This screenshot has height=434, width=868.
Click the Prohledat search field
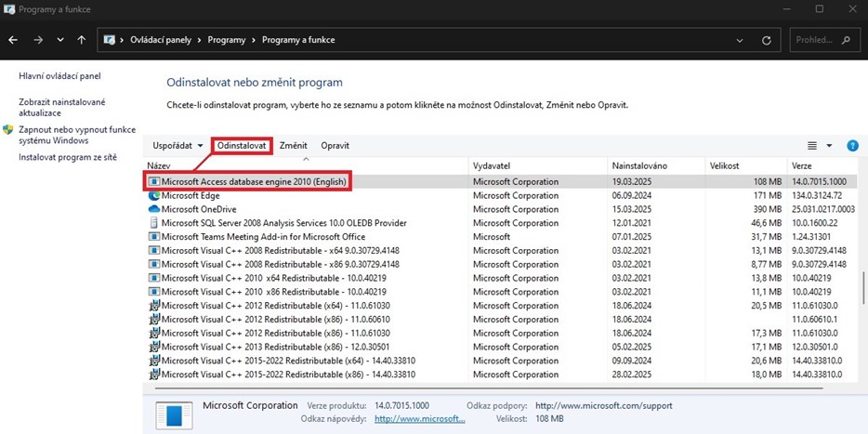(x=822, y=41)
